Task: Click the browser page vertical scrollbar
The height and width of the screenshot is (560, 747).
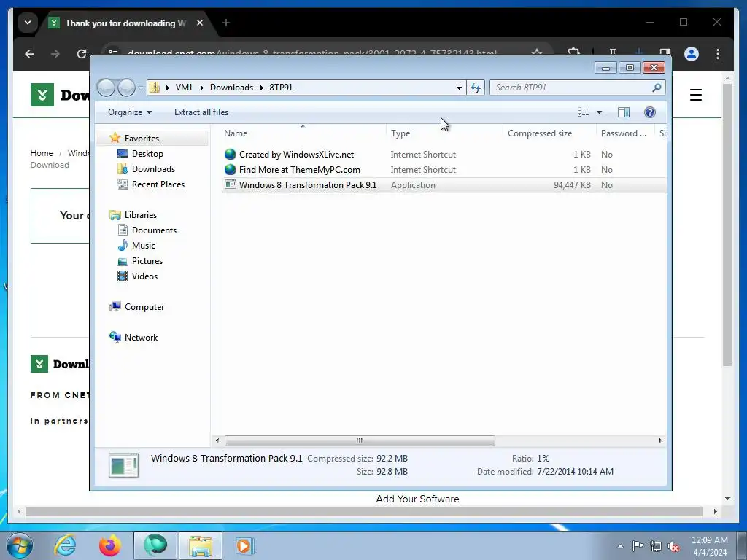Action: point(727,224)
